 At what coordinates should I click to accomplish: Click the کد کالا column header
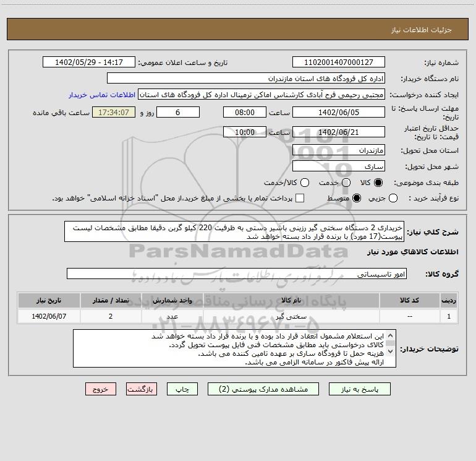point(409,300)
